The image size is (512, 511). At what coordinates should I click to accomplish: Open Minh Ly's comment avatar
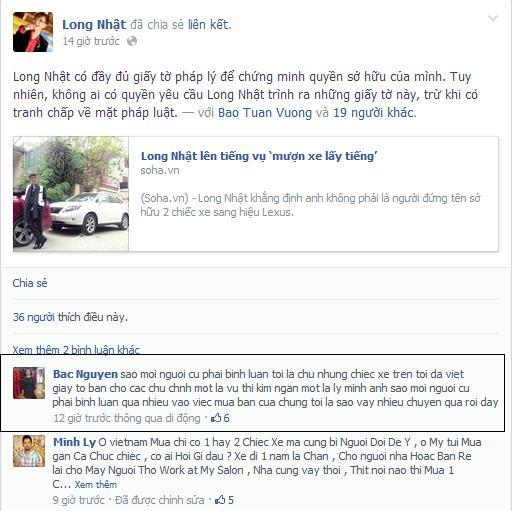[29, 451]
